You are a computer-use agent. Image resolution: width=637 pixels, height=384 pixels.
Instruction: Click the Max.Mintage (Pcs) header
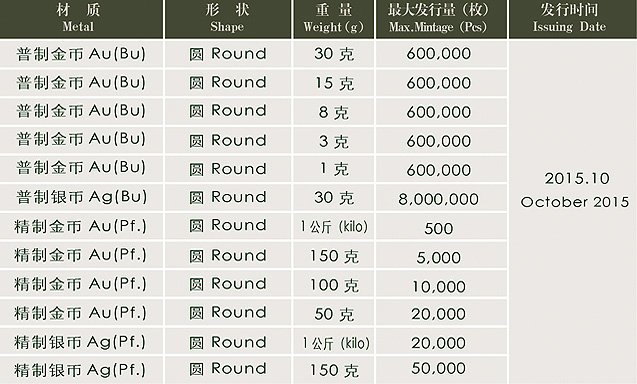[441, 19]
